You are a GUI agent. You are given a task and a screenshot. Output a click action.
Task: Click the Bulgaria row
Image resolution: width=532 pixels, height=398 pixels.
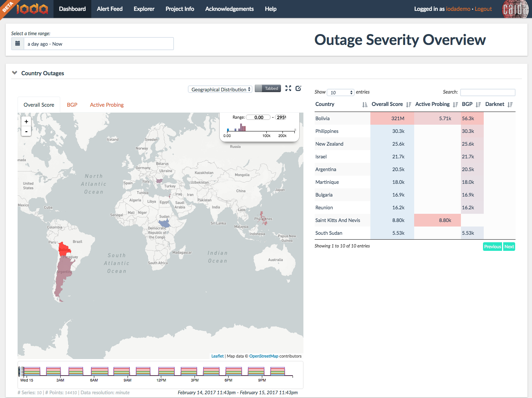[x=415, y=195]
